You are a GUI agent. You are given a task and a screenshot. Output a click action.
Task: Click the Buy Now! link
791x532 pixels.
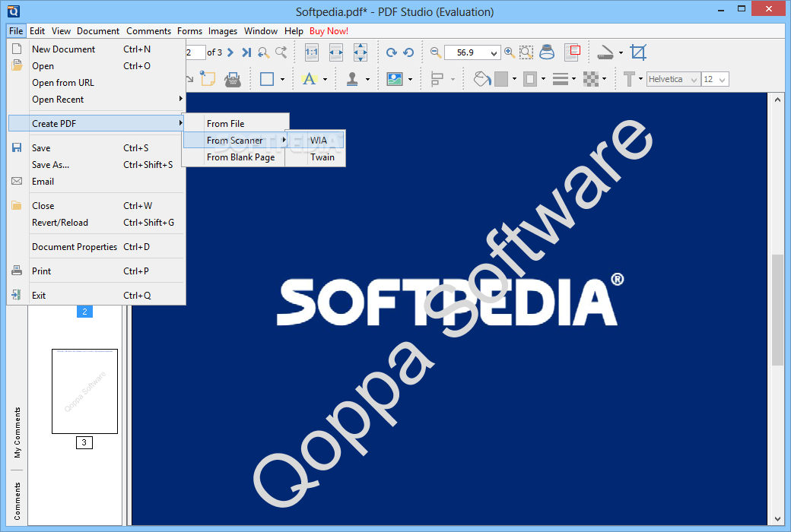coord(329,30)
